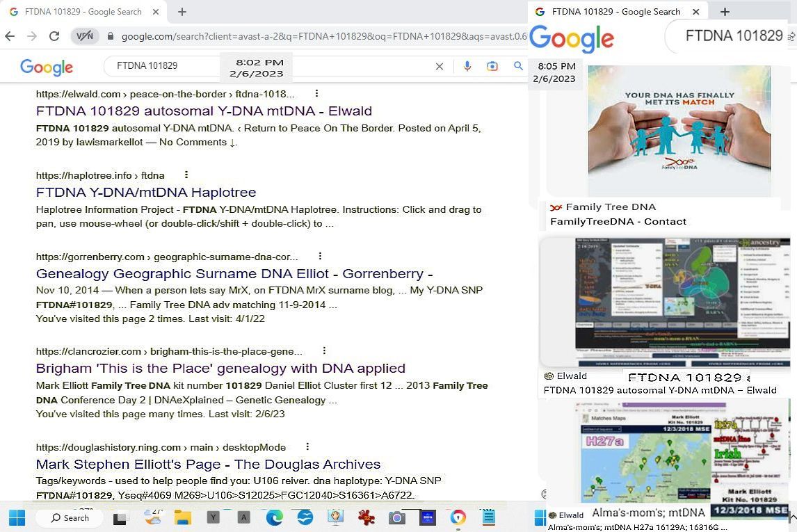Open Task View from the taskbar
The image size is (797, 532).
click(120, 518)
